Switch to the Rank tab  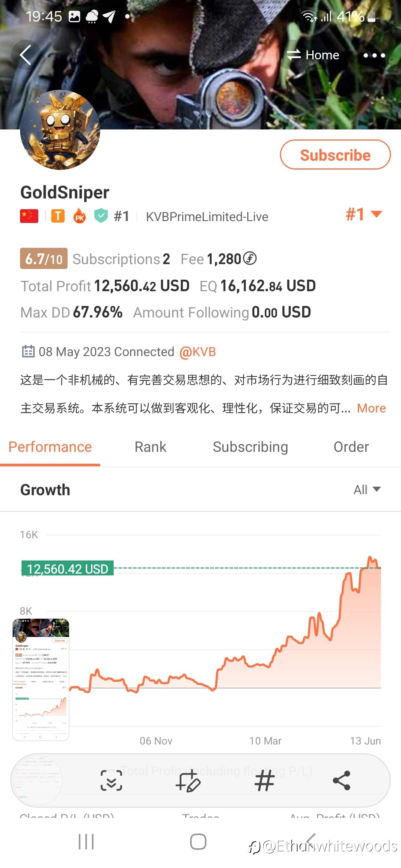pyautogui.click(x=150, y=447)
